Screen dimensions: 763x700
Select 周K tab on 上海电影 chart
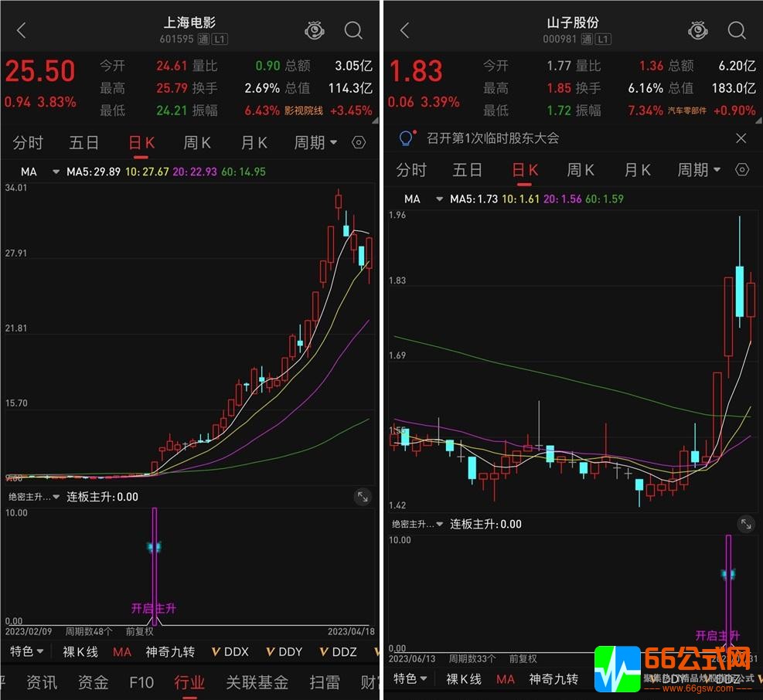coord(197,142)
